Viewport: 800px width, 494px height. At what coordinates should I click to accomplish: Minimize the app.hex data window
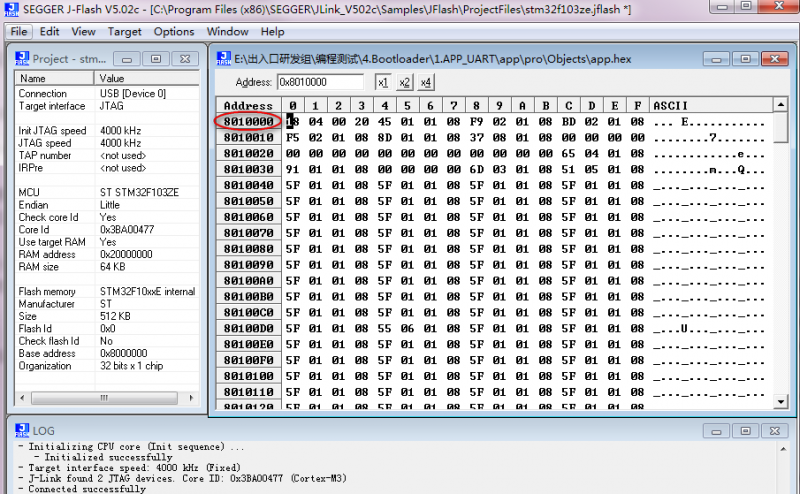tap(716, 59)
